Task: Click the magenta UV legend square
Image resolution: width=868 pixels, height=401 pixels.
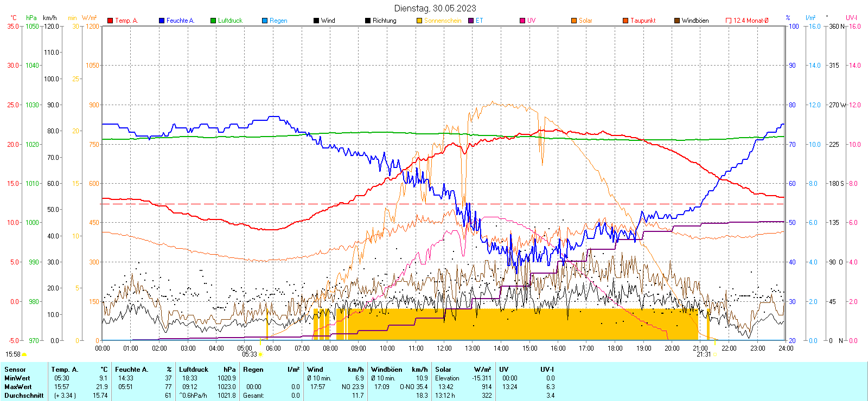Action: (522, 21)
